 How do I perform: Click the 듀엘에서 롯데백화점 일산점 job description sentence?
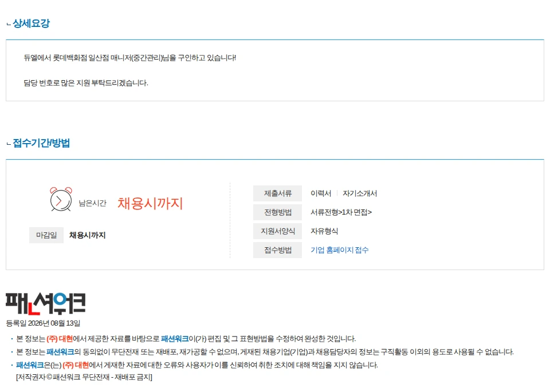point(130,58)
